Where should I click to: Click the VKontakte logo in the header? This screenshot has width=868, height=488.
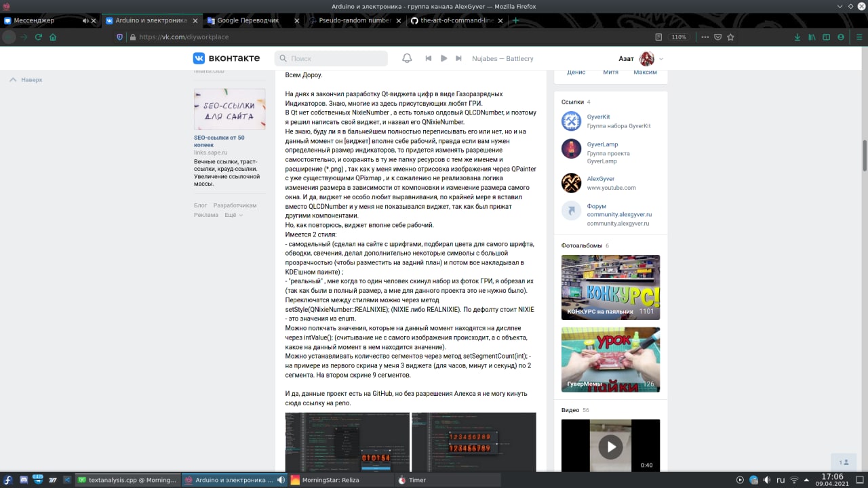[x=226, y=58]
